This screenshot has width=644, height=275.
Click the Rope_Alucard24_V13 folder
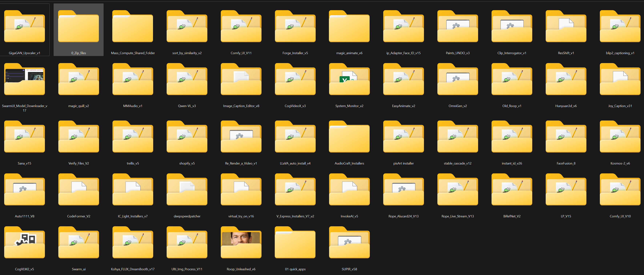point(403,190)
